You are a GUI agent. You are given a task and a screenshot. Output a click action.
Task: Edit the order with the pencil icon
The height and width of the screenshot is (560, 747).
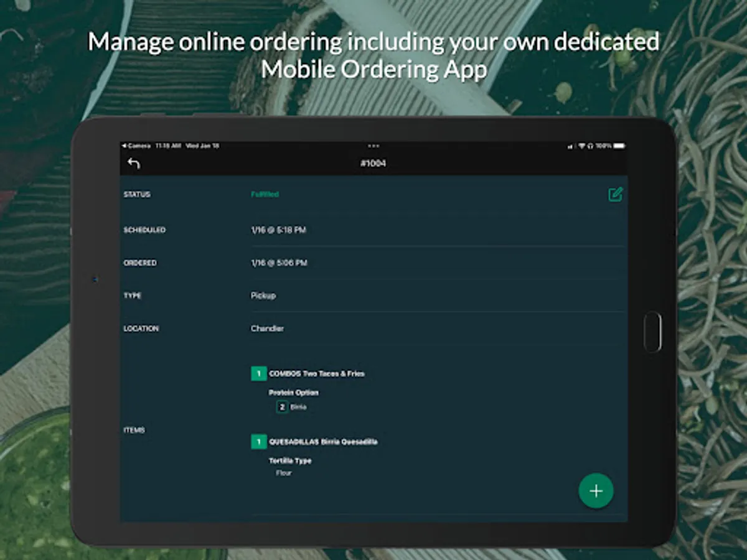click(615, 194)
